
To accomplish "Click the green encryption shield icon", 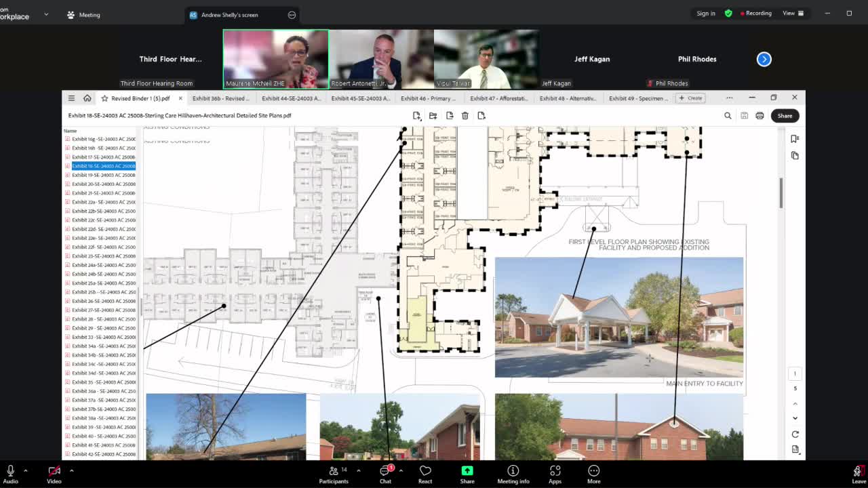I will [728, 14].
